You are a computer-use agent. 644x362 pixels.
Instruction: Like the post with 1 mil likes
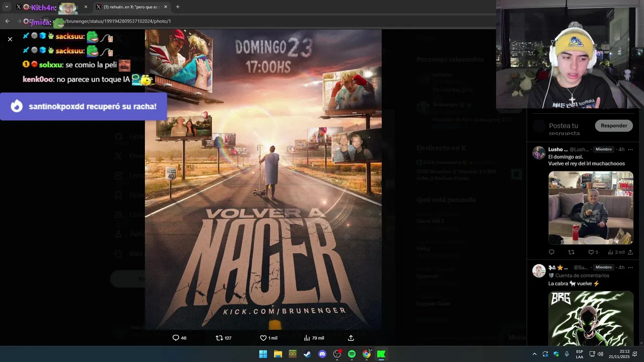(268, 338)
